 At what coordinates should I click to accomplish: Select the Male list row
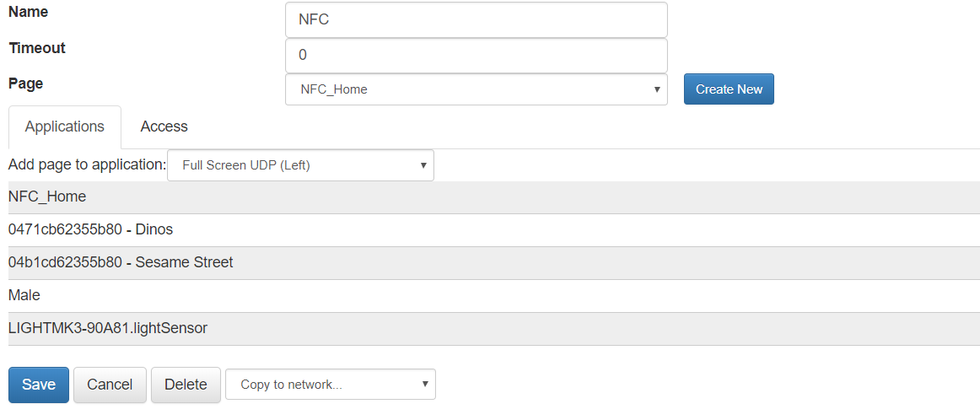coord(493,296)
